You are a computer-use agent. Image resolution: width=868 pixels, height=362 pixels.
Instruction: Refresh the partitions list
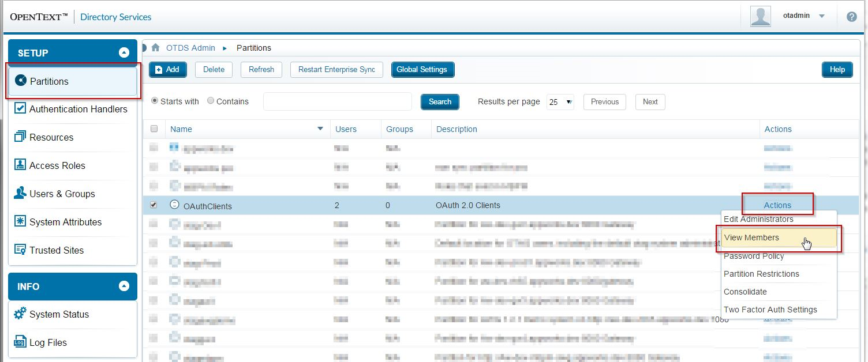point(261,70)
